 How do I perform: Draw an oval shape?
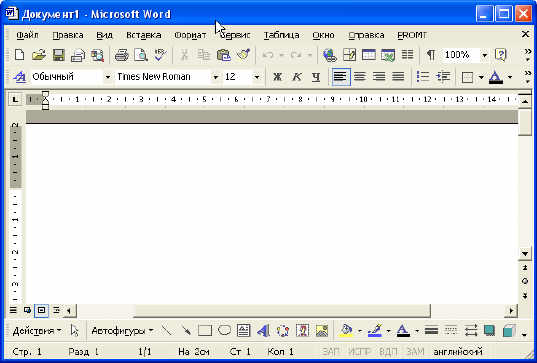[224, 331]
